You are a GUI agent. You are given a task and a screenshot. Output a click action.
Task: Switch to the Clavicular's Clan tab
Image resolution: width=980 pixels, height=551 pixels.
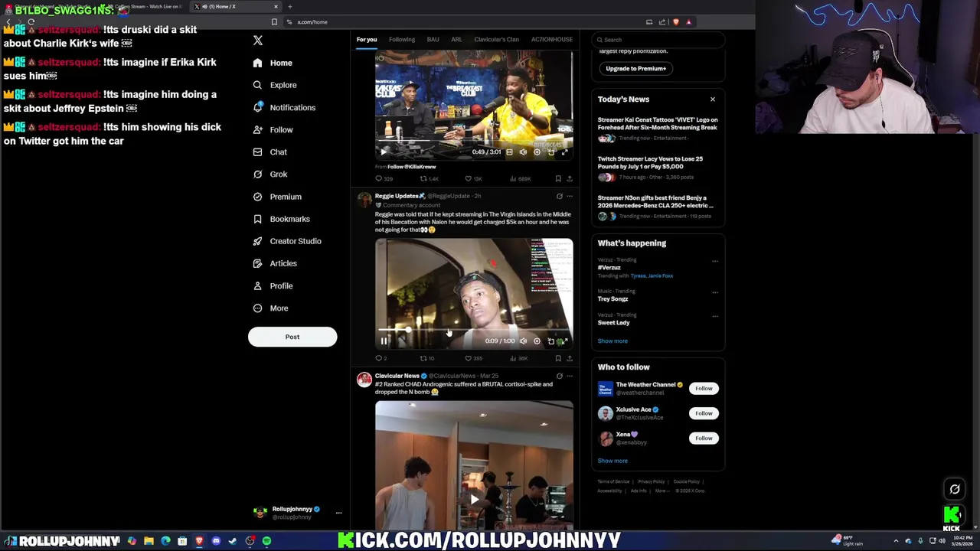pos(496,39)
